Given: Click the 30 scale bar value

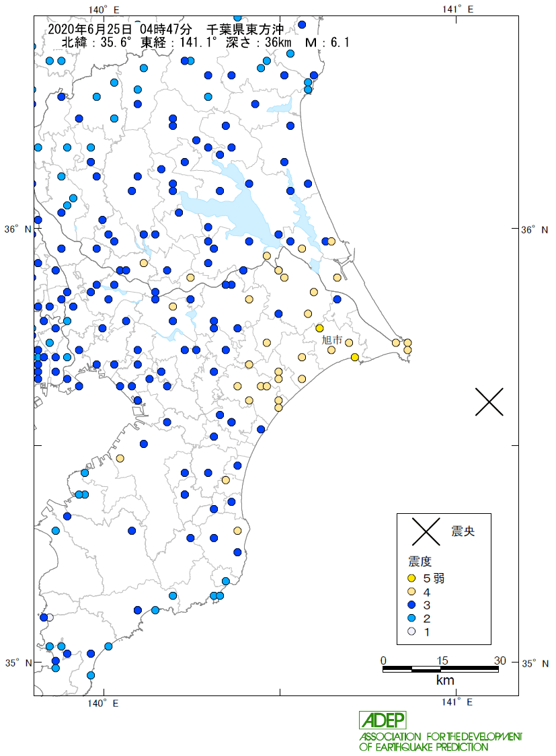Looking at the screenshot, I should (x=500, y=660).
